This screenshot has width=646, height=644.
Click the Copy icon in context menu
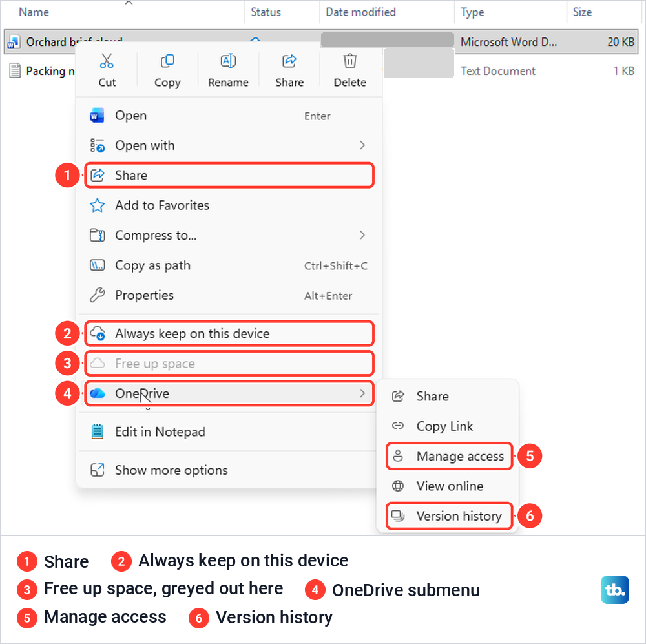pyautogui.click(x=167, y=61)
